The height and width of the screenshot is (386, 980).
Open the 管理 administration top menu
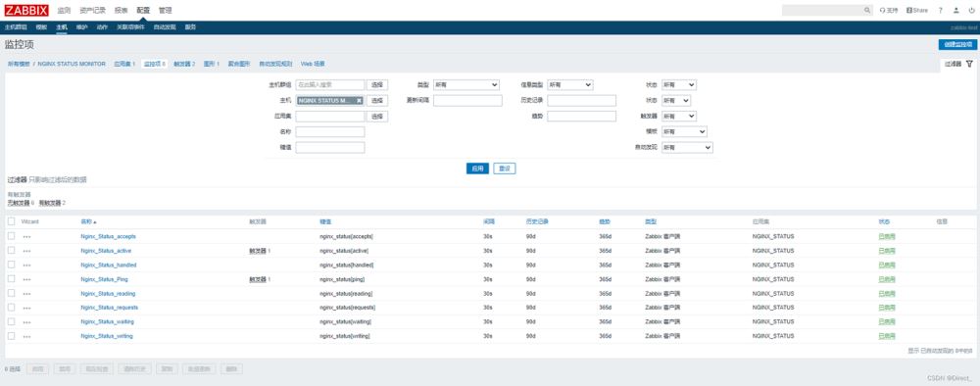click(x=165, y=11)
